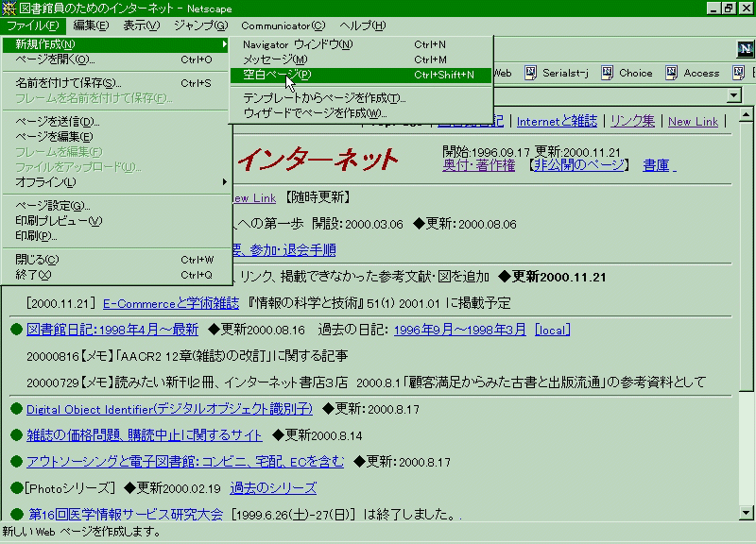Click the 【随時更新】 text
This screenshot has height=544, width=756.
pyautogui.click(x=317, y=197)
